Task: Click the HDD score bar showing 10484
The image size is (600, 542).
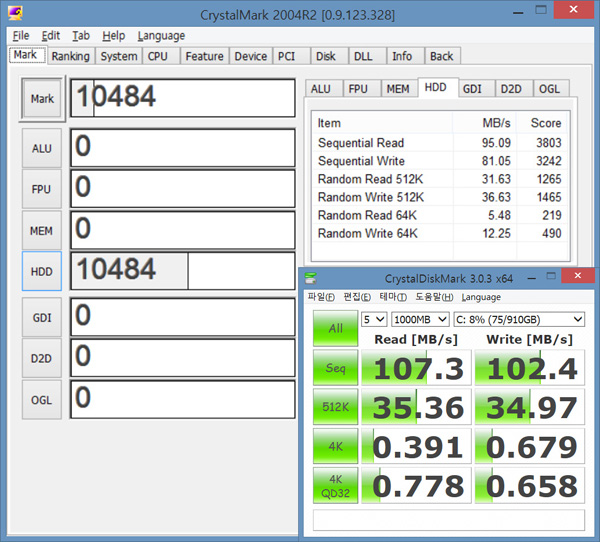Action: 183,271
